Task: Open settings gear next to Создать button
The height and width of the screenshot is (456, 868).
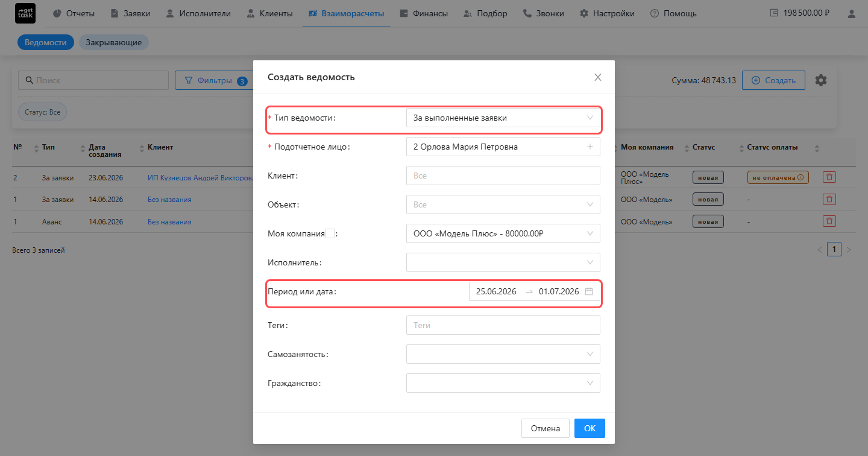Action: 820,80
